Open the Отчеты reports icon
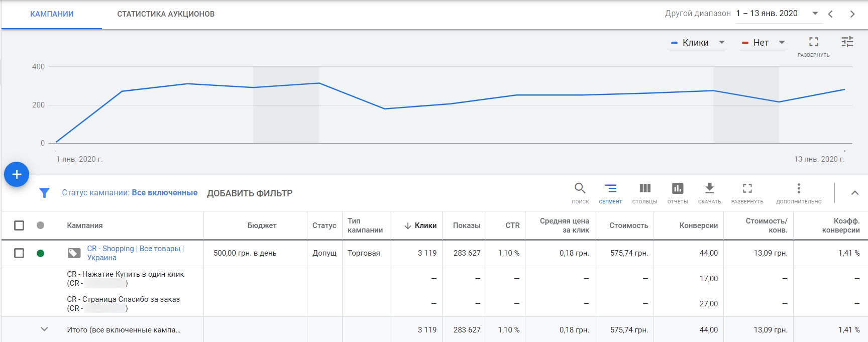This screenshot has width=868, height=342. [678, 188]
